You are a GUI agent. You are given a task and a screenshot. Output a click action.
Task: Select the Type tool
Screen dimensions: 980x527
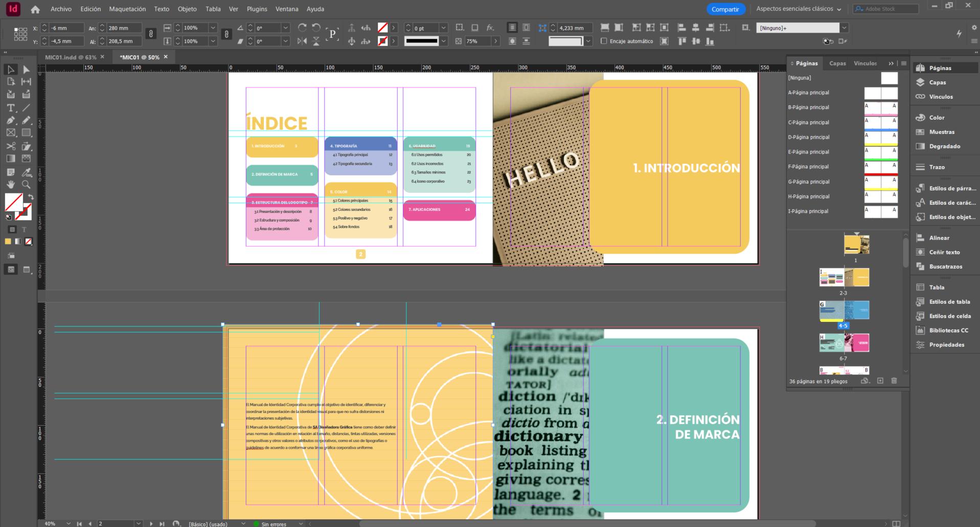[x=10, y=108]
